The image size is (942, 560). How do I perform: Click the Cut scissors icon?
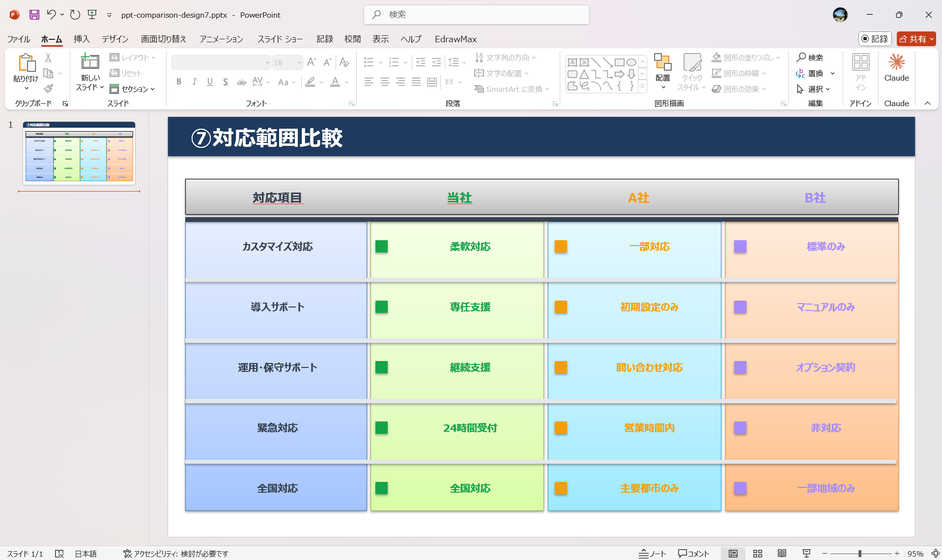pyautogui.click(x=48, y=57)
